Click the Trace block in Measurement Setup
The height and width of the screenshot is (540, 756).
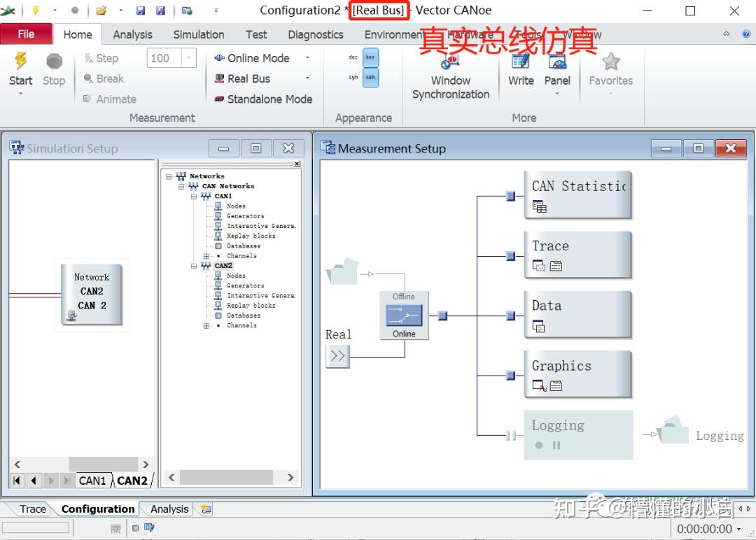pos(578,255)
